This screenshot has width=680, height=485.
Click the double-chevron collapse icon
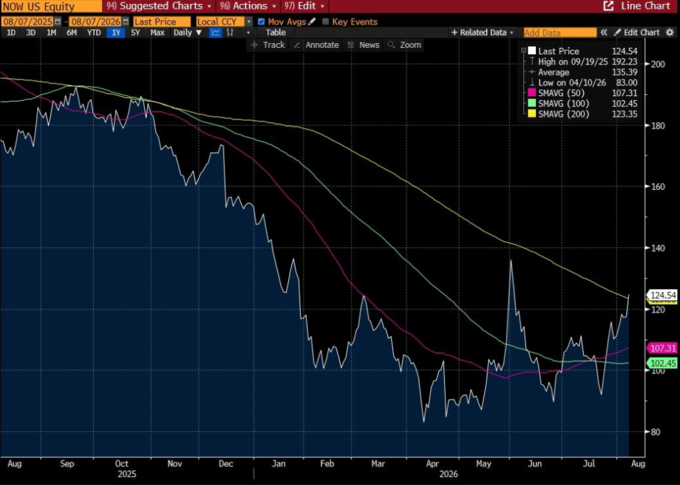click(x=604, y=33)
